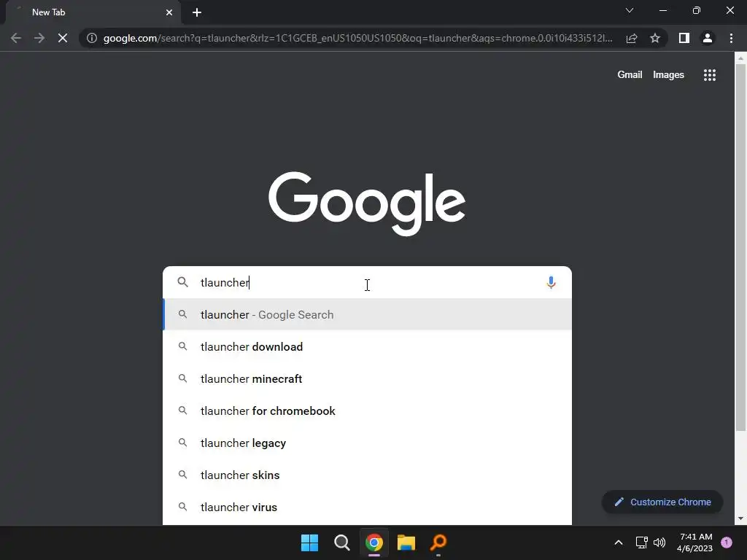Stop loading the page in Chrome
The image size is (747, 560).
click(63, 38)
